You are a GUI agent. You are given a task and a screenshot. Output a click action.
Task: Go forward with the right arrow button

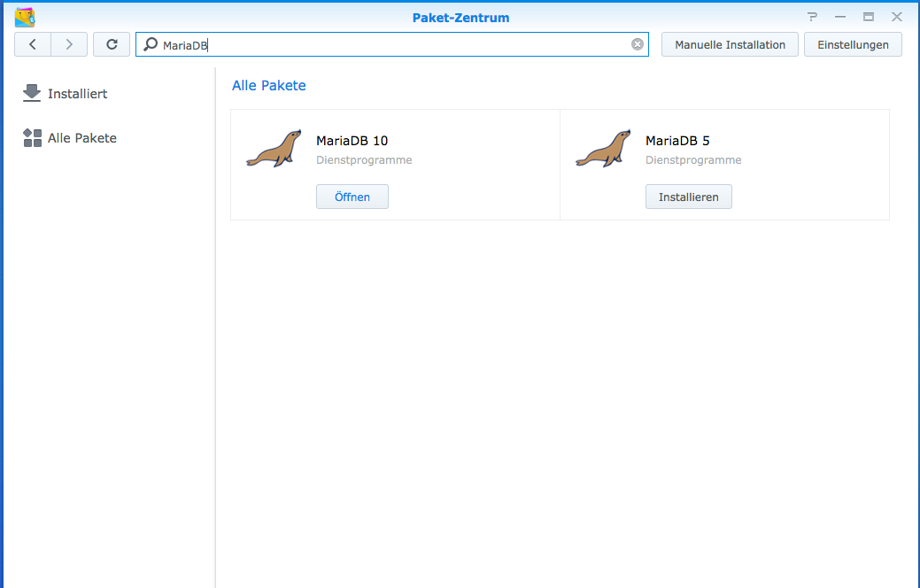(x=69, y=44)
